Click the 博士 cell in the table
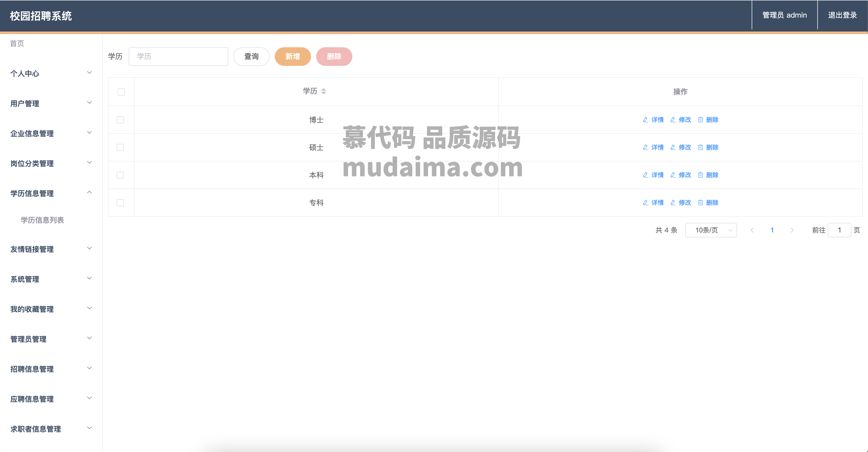This screenshot has height=452, width=868. (x=316, y=120)
